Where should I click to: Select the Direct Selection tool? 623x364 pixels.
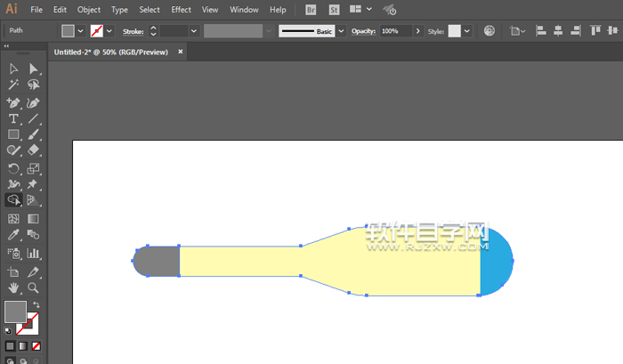(33, 69)
